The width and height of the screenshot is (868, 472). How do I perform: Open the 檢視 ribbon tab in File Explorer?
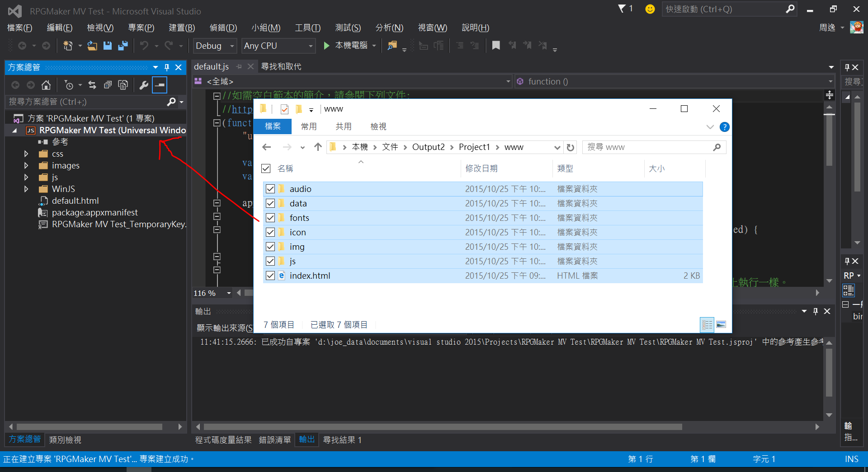coord(378,126)
